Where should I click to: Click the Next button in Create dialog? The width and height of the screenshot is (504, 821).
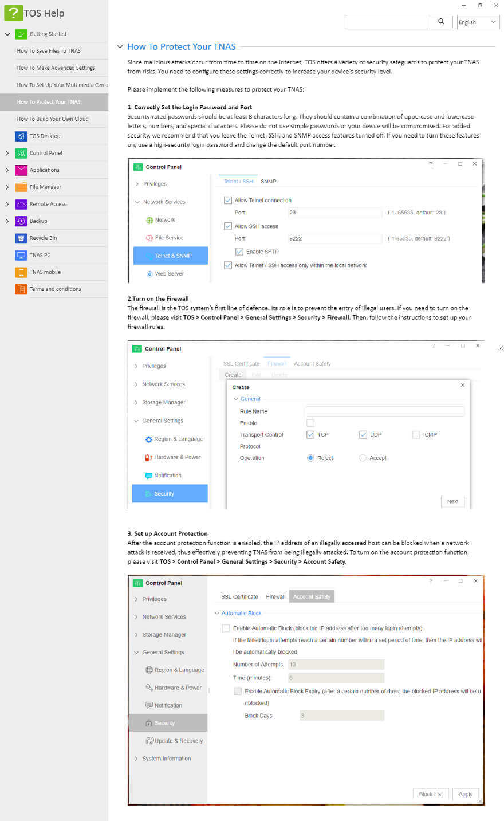coord(452,501)
